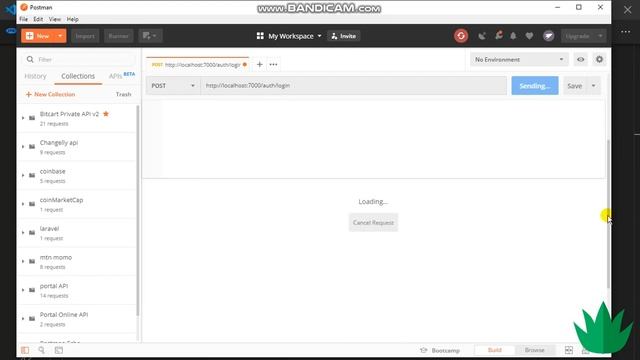Image resolution: width=640 pixels, height=360 pixels.
Task: Click the request URL field
Action: coord(353,86)
